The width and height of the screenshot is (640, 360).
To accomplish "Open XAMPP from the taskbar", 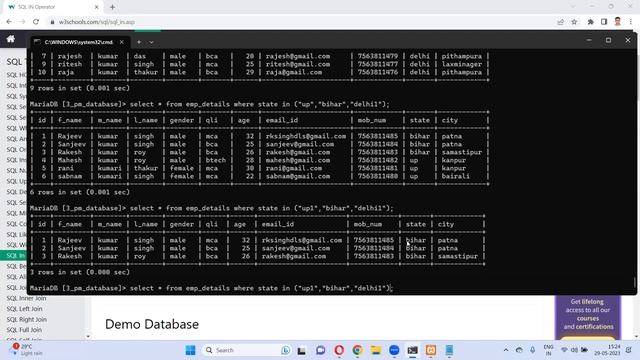I will pos(431,350).
